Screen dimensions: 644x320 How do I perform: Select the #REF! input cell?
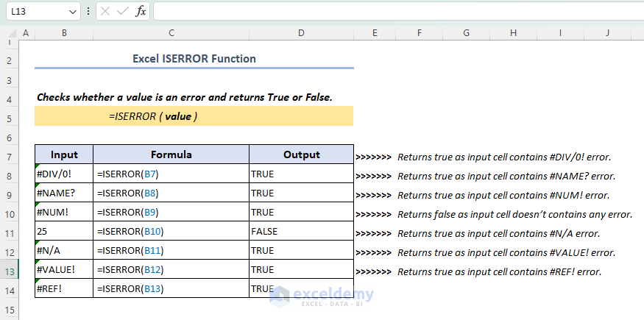tap(64, 288)
